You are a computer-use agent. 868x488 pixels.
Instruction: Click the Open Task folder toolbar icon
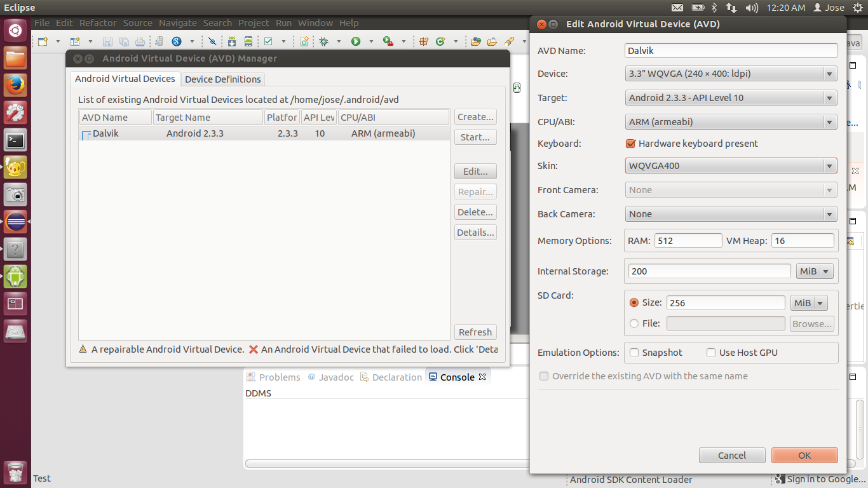pos(492,41)
